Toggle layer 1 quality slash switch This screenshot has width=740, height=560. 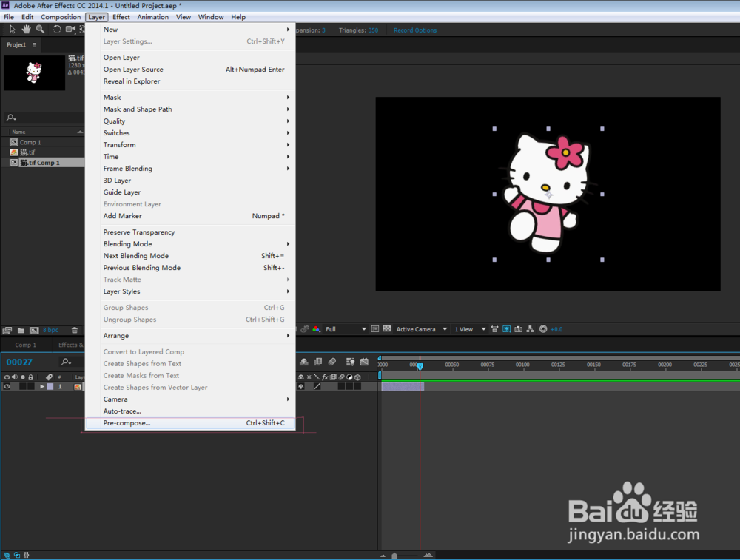[317, 386]
